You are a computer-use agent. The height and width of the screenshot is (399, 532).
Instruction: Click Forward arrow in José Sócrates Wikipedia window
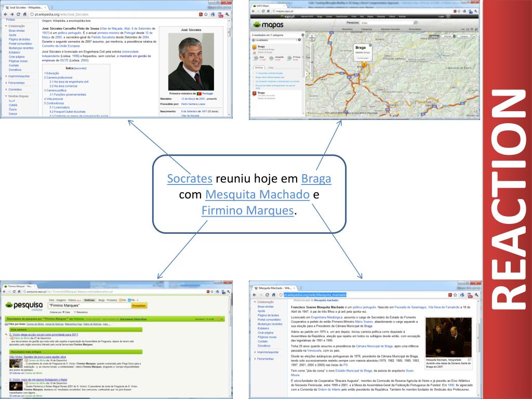12,15
